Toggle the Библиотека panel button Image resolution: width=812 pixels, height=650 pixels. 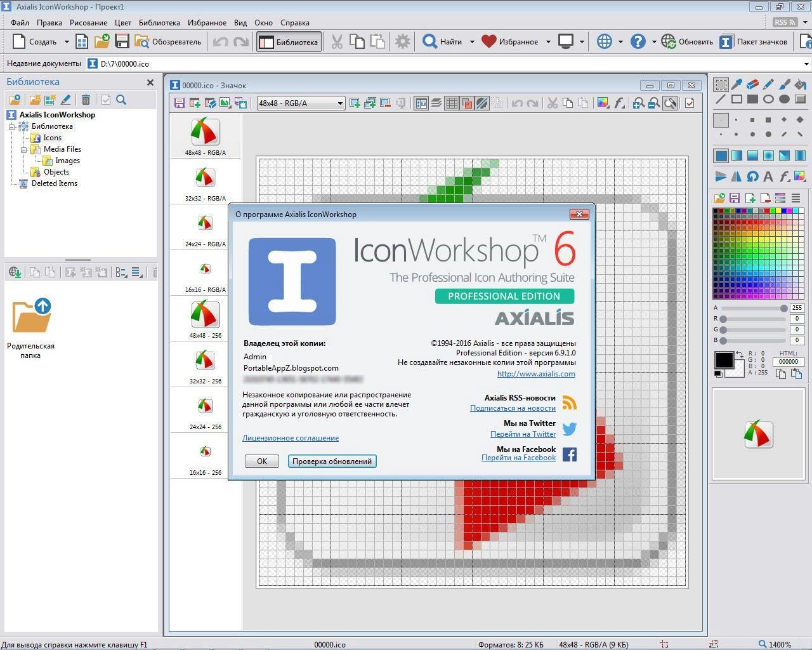tap(289, 42)
